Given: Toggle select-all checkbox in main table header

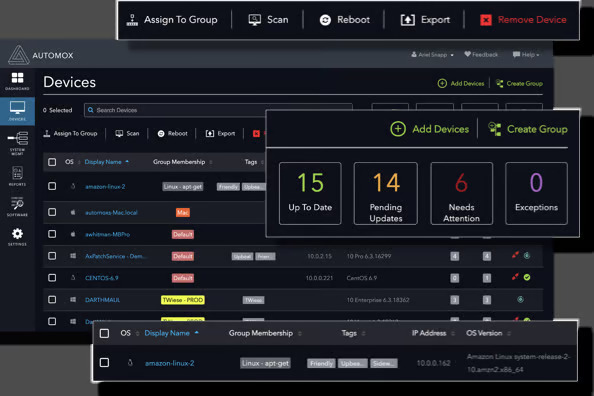Looking at the screenshot, I should click(52, 162).
